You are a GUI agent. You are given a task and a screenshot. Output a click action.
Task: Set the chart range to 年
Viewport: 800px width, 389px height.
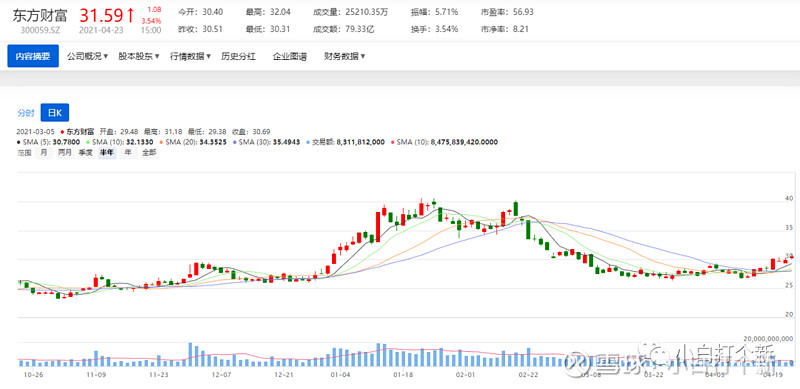coord(128,152)
